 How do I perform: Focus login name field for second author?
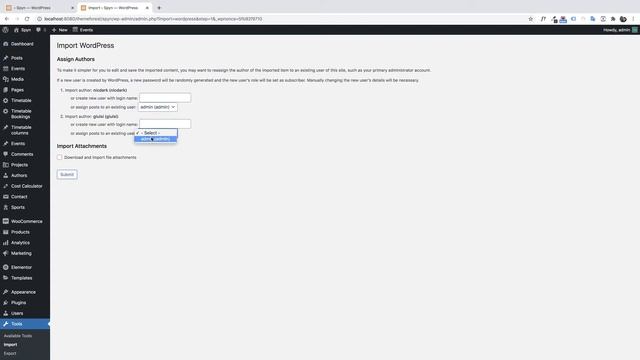(165, 124)
